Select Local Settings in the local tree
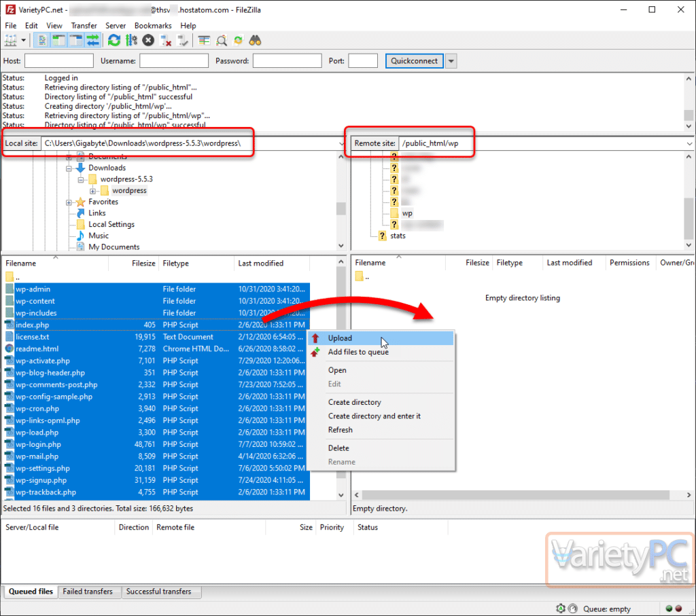This screenshot has width=696, height=616. coord(111,224)
